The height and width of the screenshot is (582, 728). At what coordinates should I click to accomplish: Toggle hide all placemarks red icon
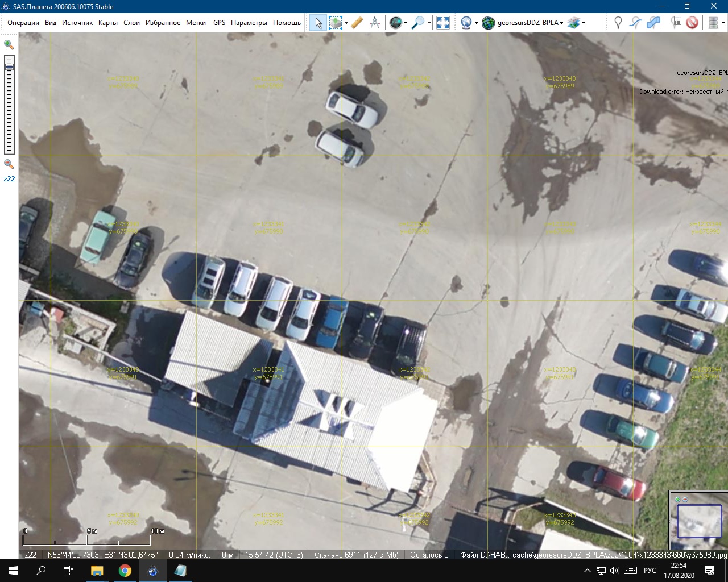692,23
